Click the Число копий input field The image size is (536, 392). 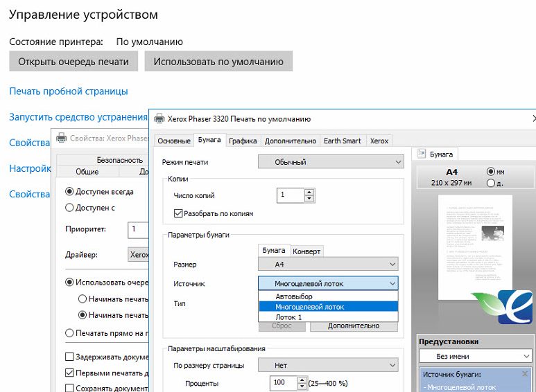[291, 195]
